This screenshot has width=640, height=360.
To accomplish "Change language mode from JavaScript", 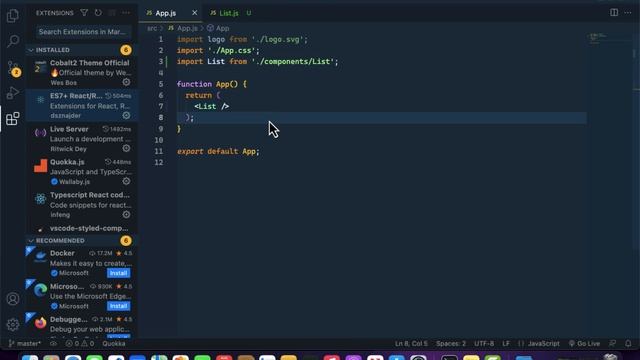I will pos(543,344).
